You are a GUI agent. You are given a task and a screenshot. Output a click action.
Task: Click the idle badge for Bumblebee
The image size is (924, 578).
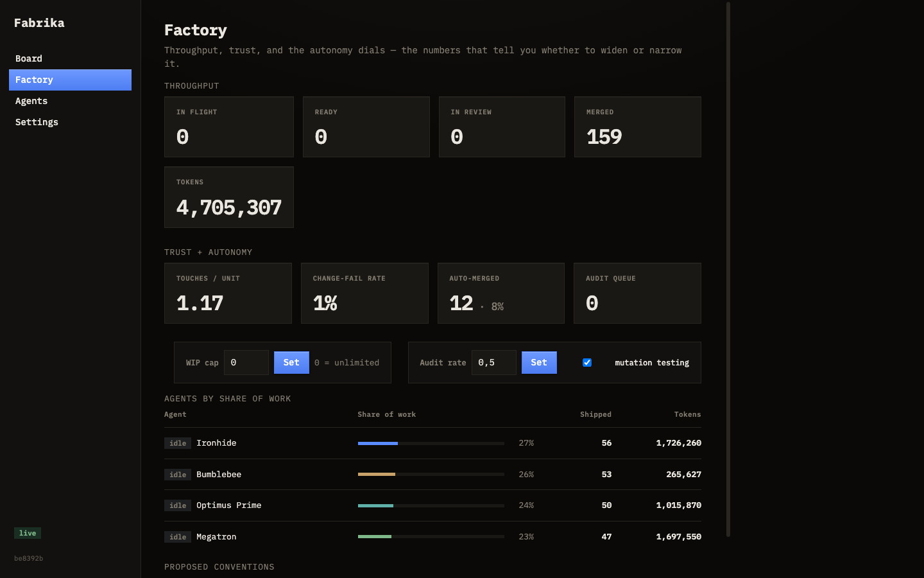[x=178, y=475]
